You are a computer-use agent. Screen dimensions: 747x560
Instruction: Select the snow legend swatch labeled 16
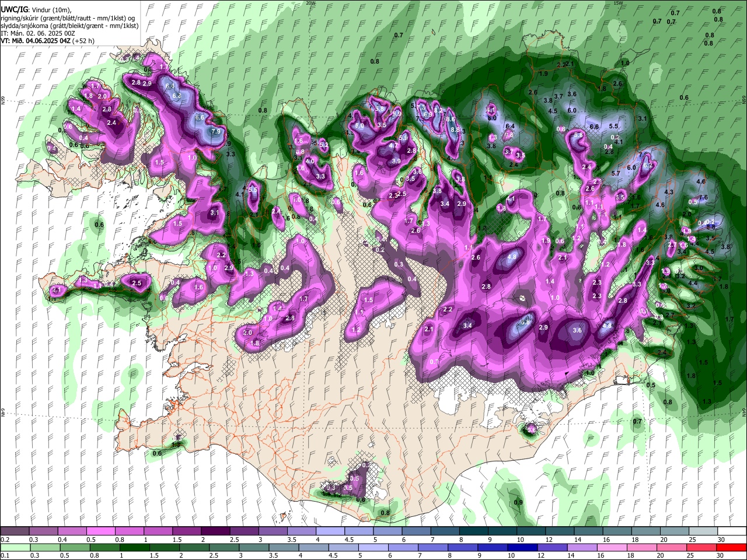coord(616,531)
